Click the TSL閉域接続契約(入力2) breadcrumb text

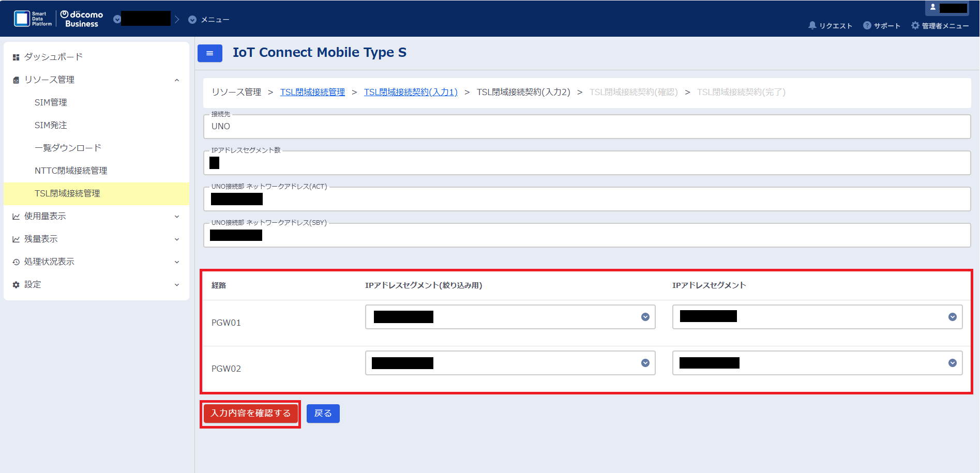pyautogui.click(x=523, y=92)
